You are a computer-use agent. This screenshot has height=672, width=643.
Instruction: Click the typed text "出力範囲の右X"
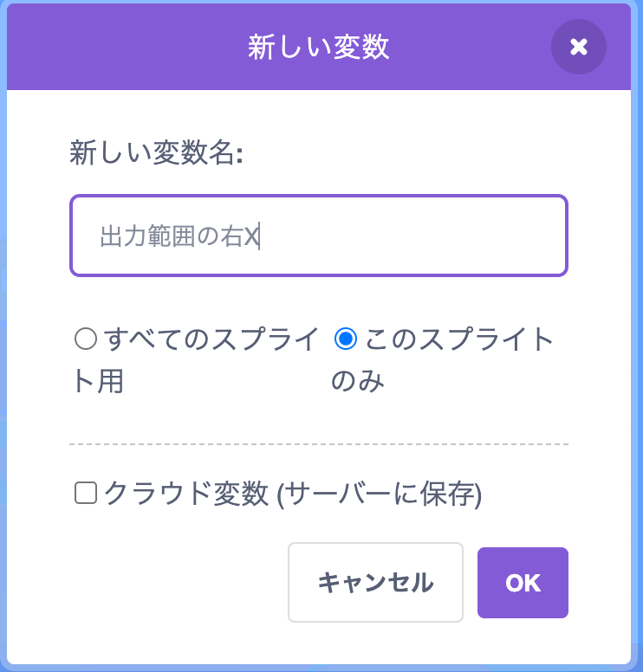pyautogui.click(x=179, y=236)
